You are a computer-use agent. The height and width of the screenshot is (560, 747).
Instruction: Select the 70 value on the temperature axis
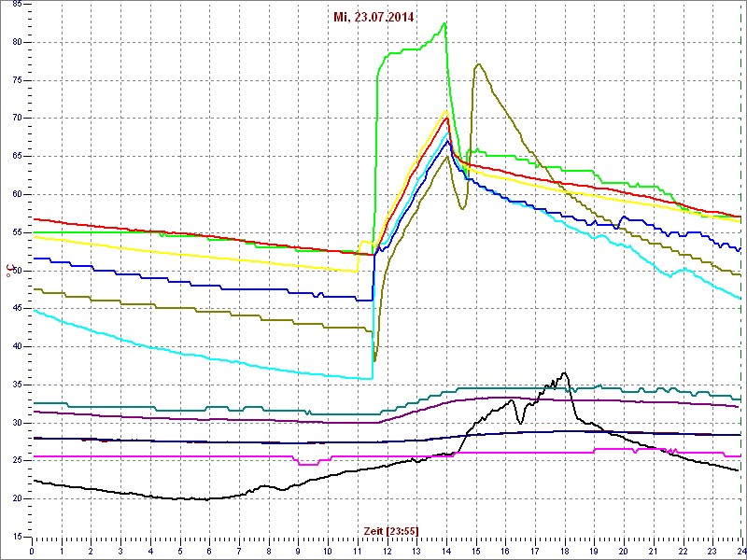click(x=16, y=119)
